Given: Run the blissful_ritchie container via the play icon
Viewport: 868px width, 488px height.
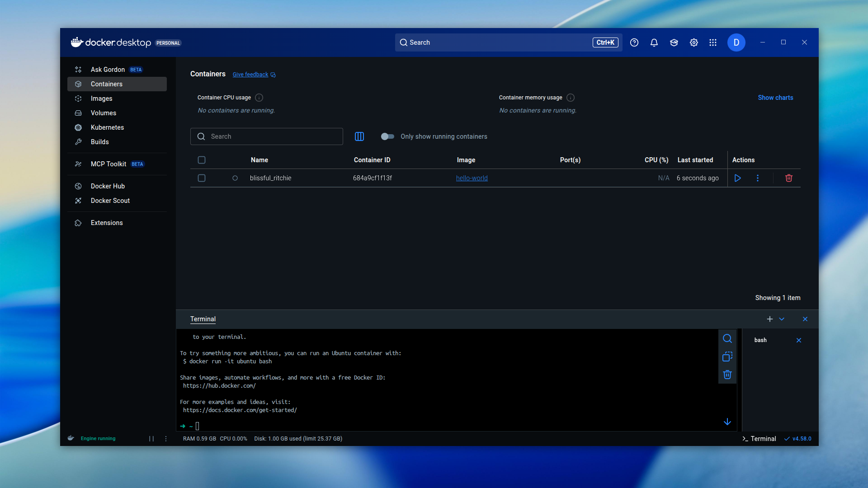Looking at the screenshot, I should click(738, 178).
